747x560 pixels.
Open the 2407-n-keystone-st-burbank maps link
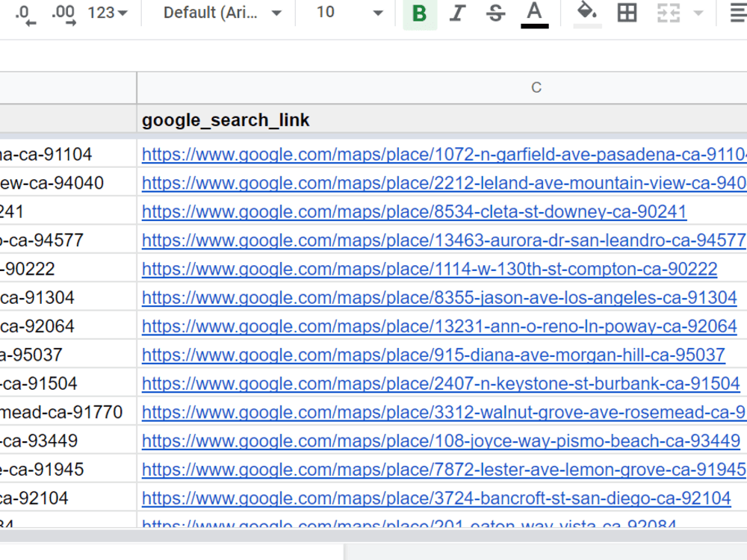click(x=441, y=383)
